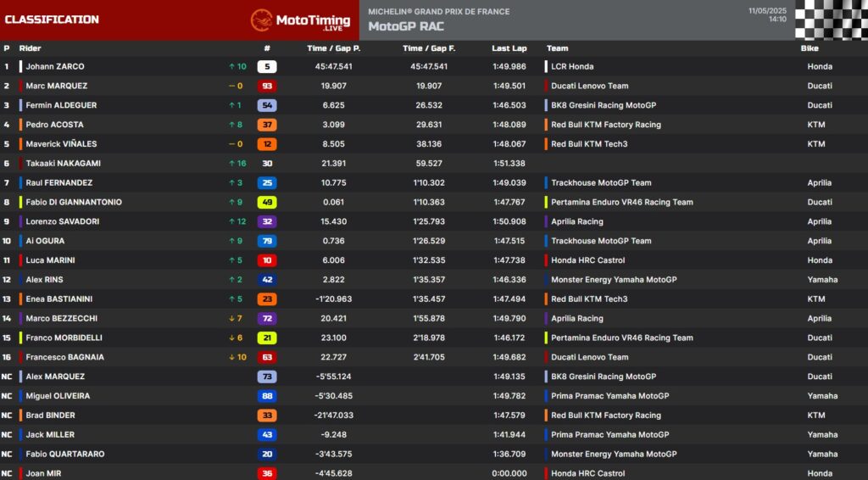
Task: Click Marini's Honda HRC Castrol team
Action: tap(587, 260)
